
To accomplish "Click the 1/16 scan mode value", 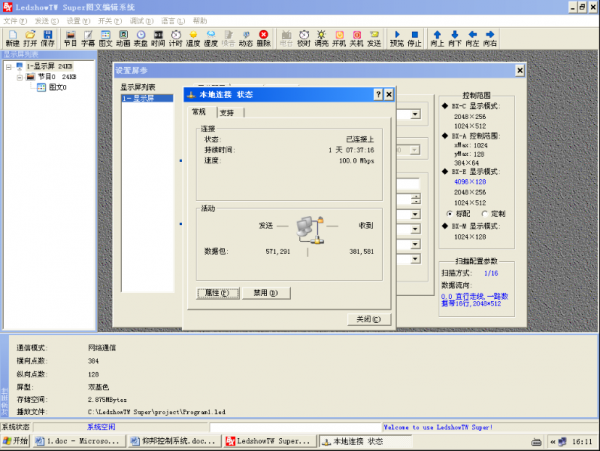I will point(491,273).
